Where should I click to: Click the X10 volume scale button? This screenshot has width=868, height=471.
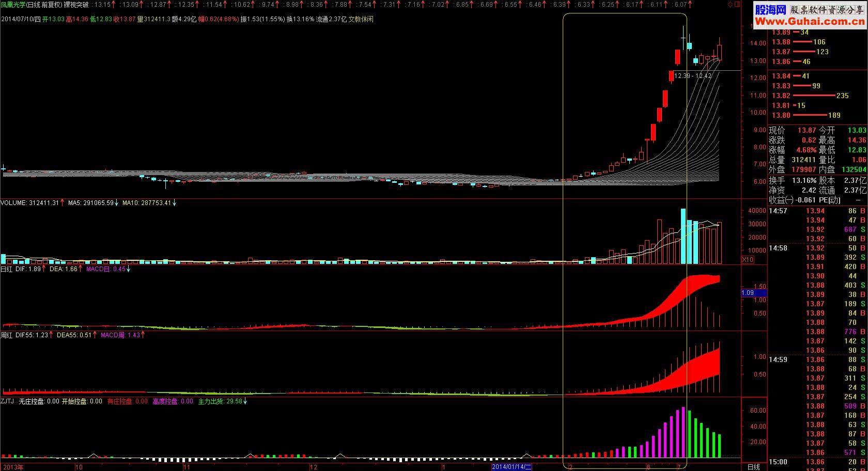748,260
